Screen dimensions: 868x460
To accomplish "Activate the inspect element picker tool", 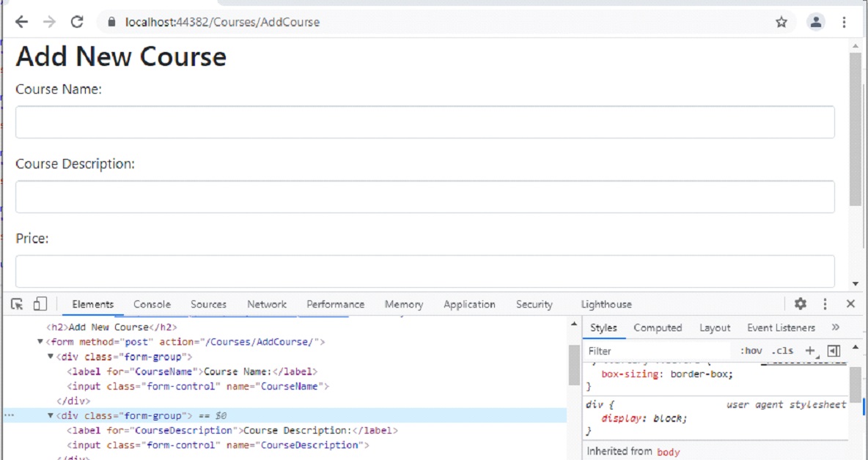I will pyautogui.click(x=17, y=304).
